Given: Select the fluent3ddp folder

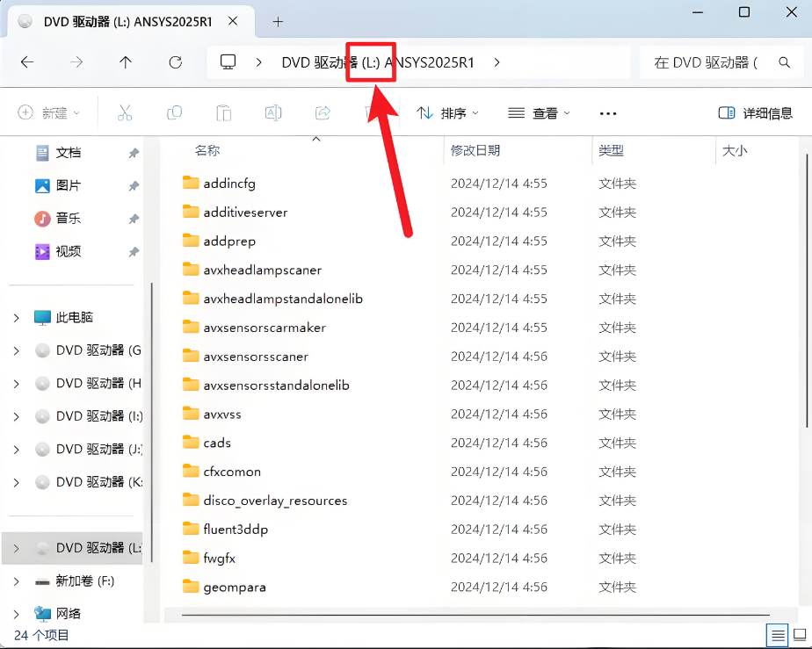Looking at the screenshot, I should (236, 530).
